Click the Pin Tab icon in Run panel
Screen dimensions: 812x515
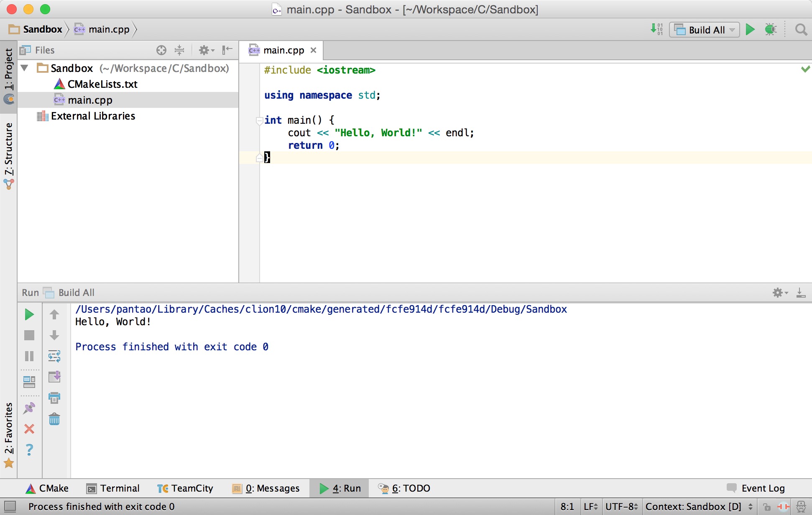pyautogui.click(x=29, y=408)
